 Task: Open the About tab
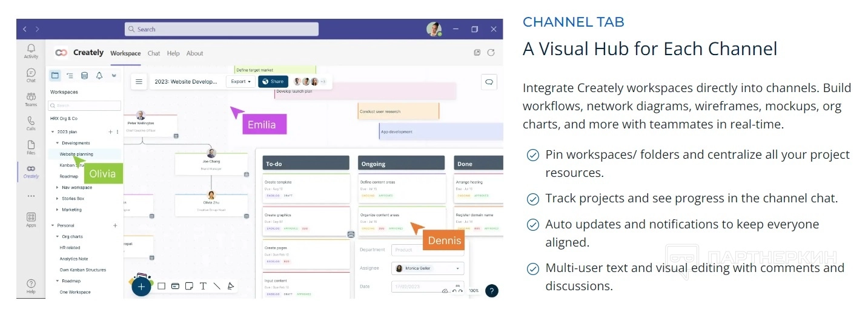[194, 53]
